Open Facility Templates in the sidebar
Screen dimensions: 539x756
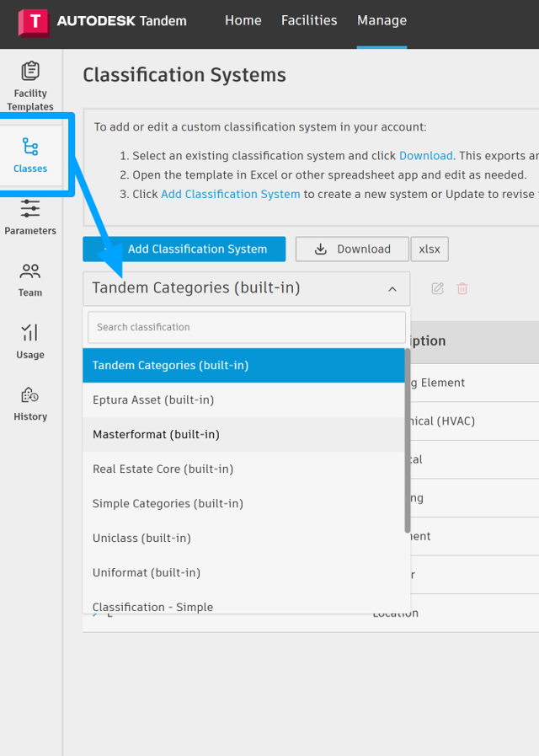(x=30, y=86)
